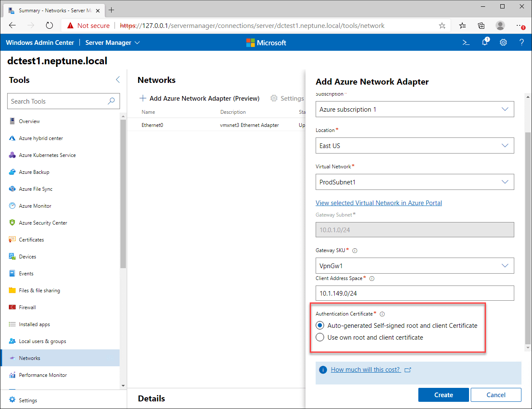
Task: Select the Networks tool in sidebar
Action: point(30,358)
